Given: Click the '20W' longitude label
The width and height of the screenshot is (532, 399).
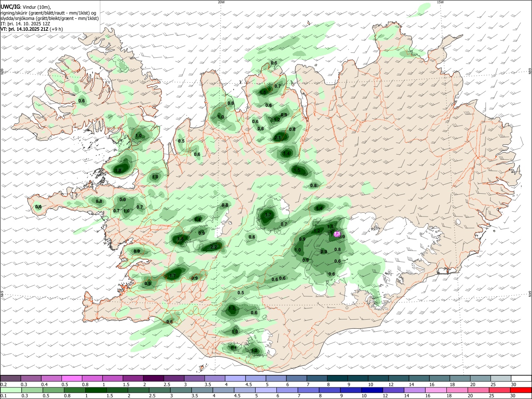Looking at the screenshot, I should pyautogui.click(x=221, y=2).
